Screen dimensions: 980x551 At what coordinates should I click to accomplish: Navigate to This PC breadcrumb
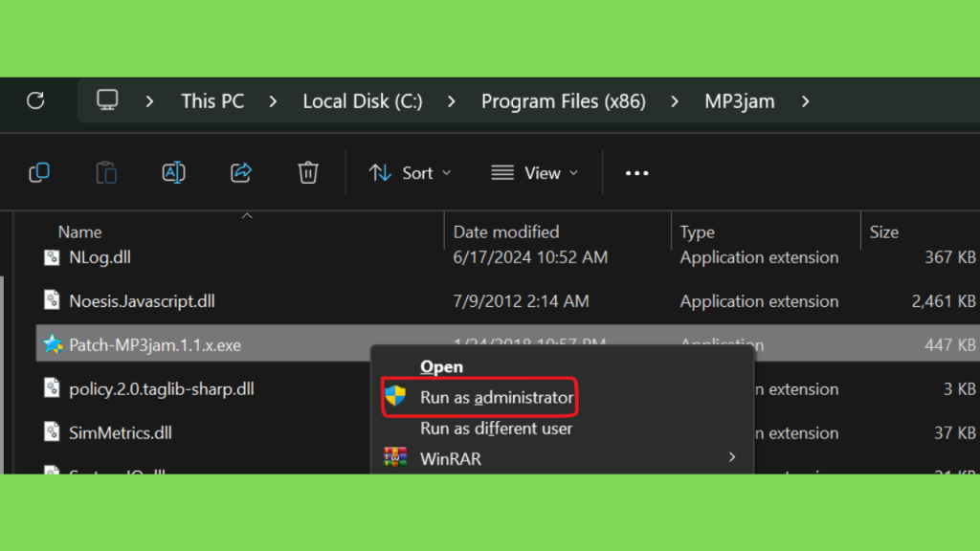pyautogui.click(x=212, y=101)
